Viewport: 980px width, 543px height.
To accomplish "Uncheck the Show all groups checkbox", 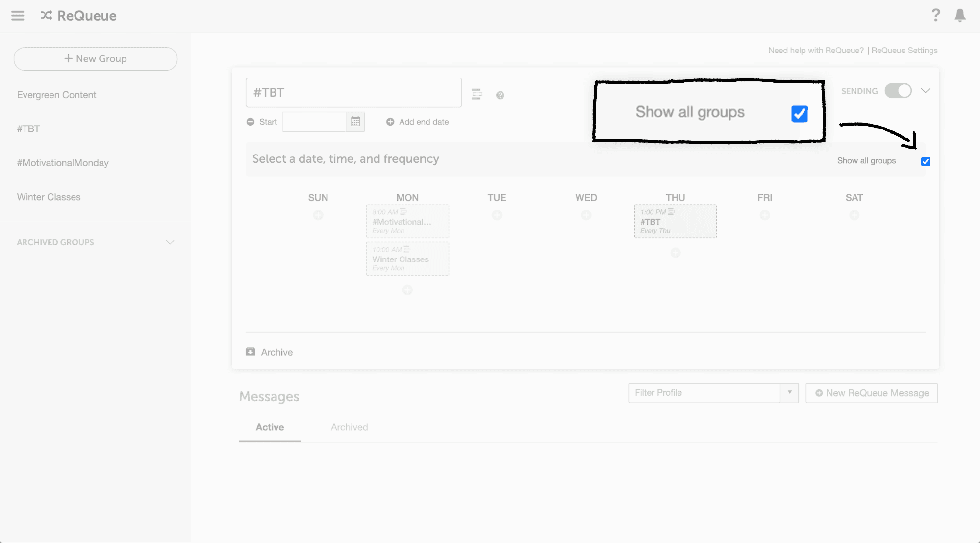I will coord(926,161).
